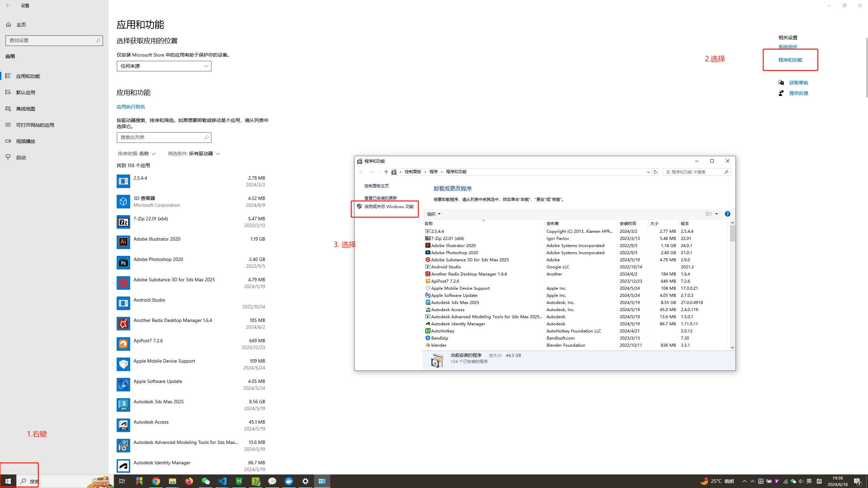
Task: Click 启用或关闭 Windows 功能 link
Action: pyautogui.click(x=389, y=206)
